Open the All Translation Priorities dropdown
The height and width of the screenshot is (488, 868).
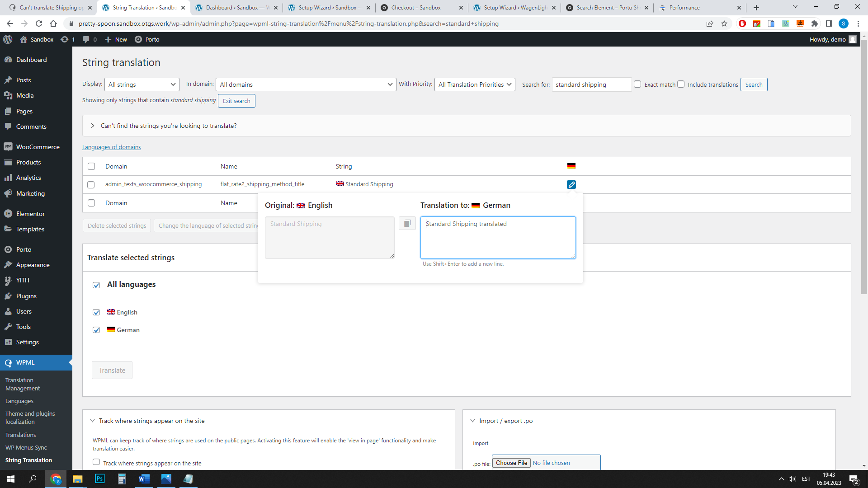coord(475,84)
